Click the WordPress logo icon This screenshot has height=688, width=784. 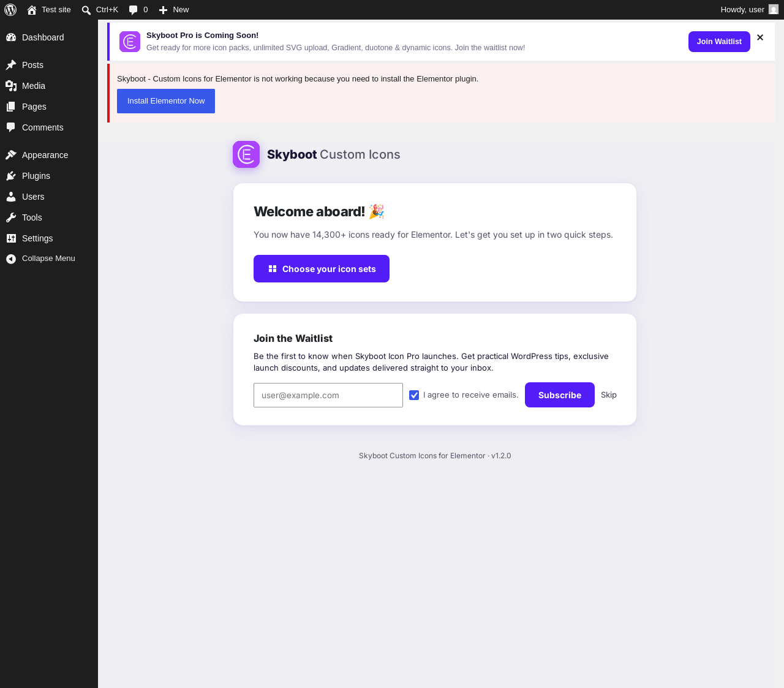coord(10,10)
